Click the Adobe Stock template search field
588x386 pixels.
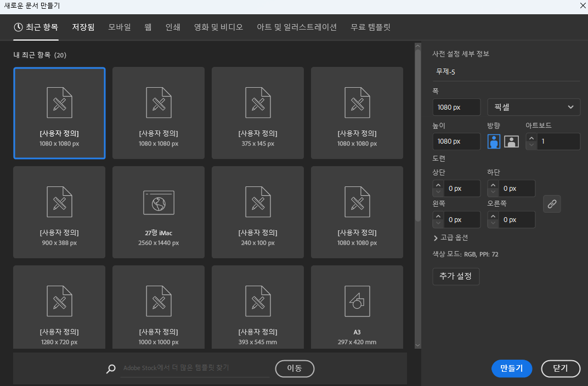(196, 368)
